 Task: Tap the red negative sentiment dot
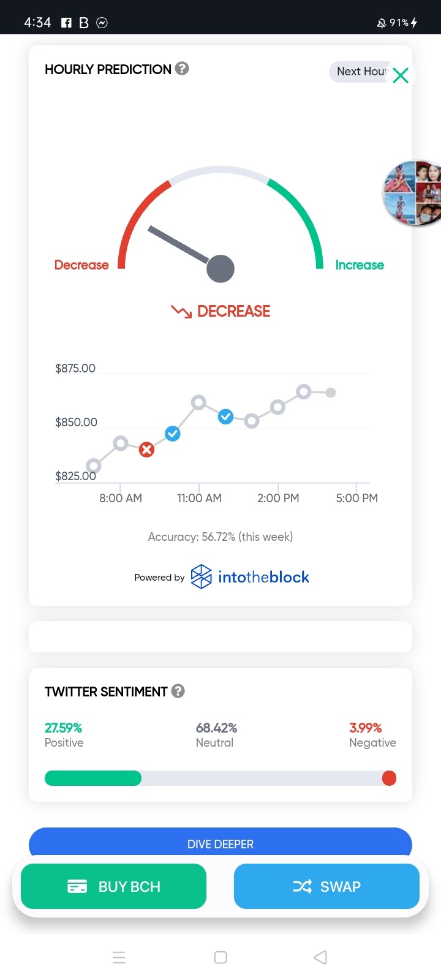click(389, 778)
